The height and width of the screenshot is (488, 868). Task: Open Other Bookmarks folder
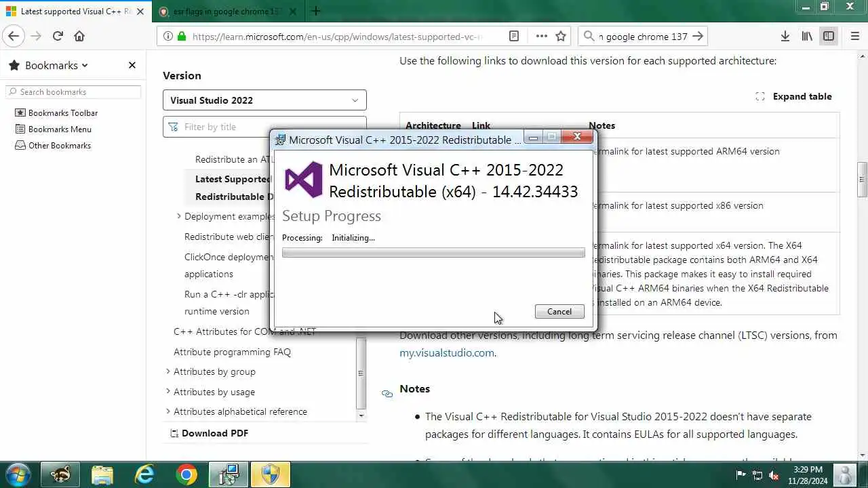[x=53, y=145]
